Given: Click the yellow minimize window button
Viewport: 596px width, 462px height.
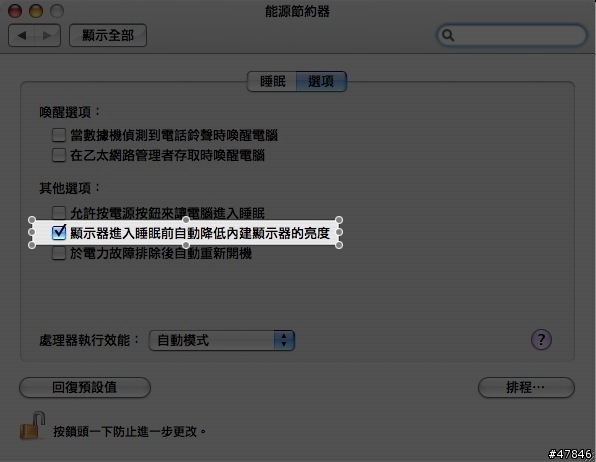Looking at the screenshot, I should [36, 11].
